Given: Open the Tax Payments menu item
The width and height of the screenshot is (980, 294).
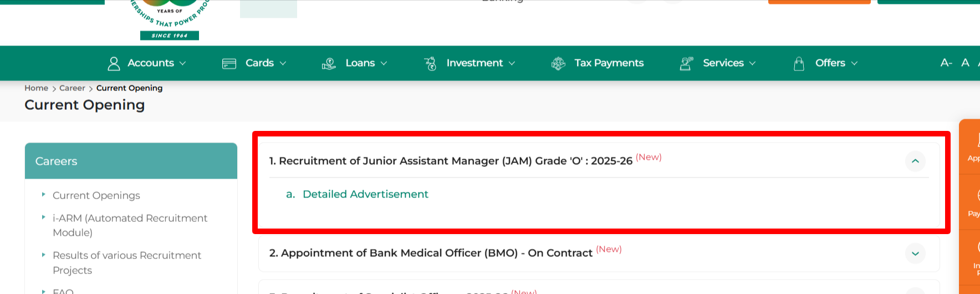Looking at the screenshot, I should 609,63.
